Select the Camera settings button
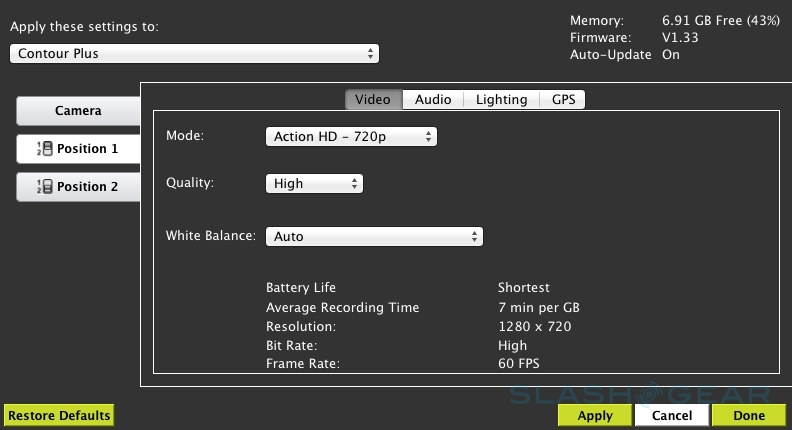Image resolution: width=792 pixels, height=430 pixels. (x=78, y=111)
